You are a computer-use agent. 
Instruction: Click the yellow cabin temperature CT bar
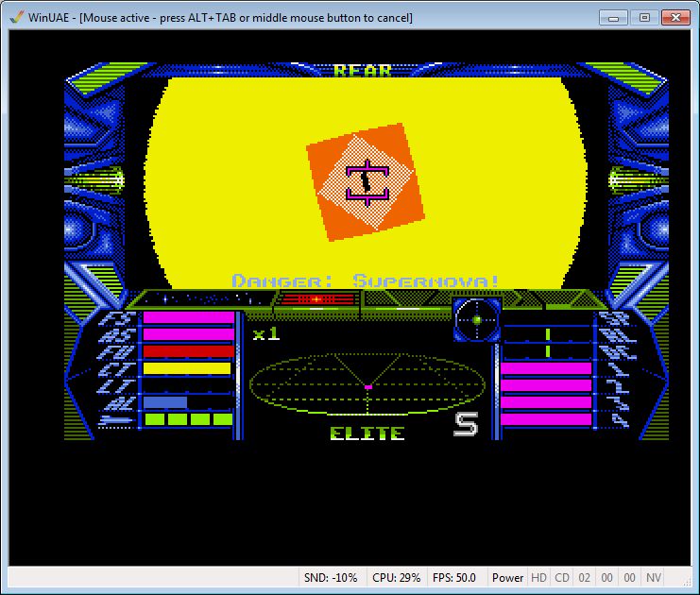(187, 368)
